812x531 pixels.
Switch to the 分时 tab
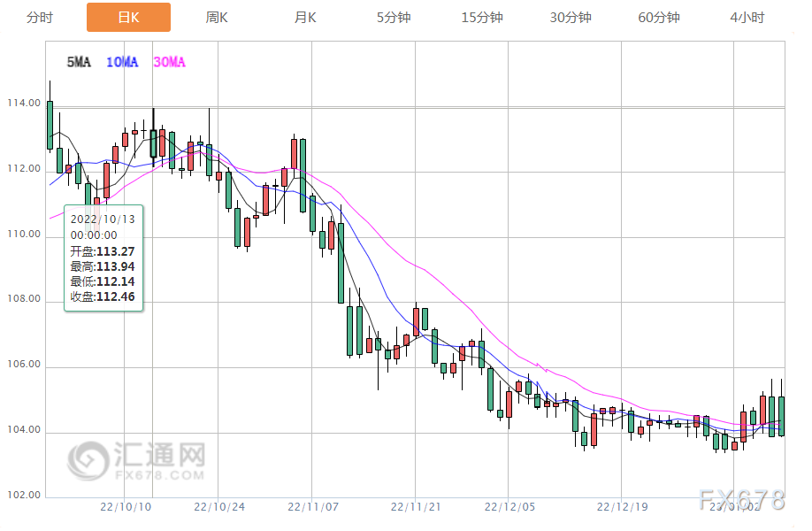[40, 18]
